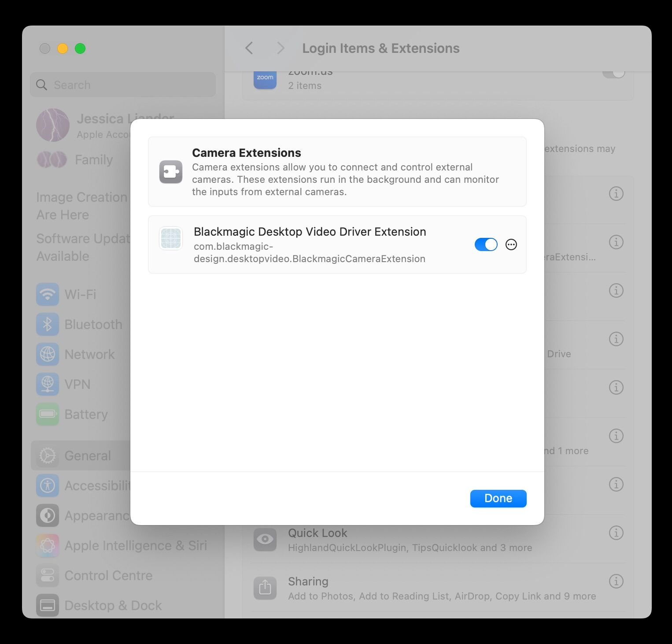672x644 pixels.
Task: Go forward using the toolbar forward chevron
Action: [280, 48]
